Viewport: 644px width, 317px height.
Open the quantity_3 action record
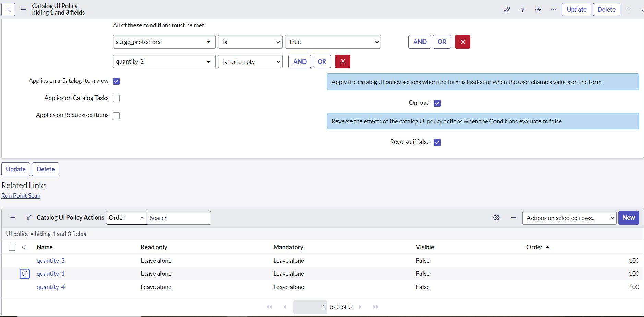pyautogui.click(x=51, y=261)
